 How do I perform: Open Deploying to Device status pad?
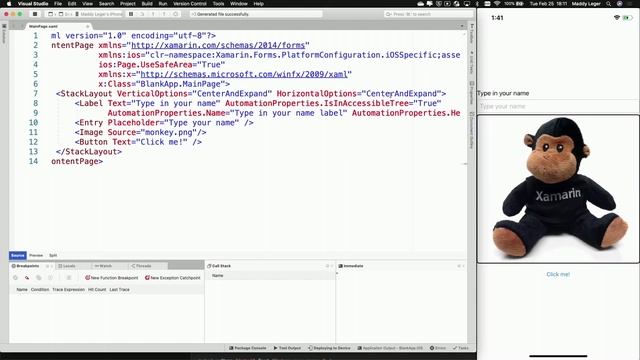pyautogui.click(x=329, y=348)
